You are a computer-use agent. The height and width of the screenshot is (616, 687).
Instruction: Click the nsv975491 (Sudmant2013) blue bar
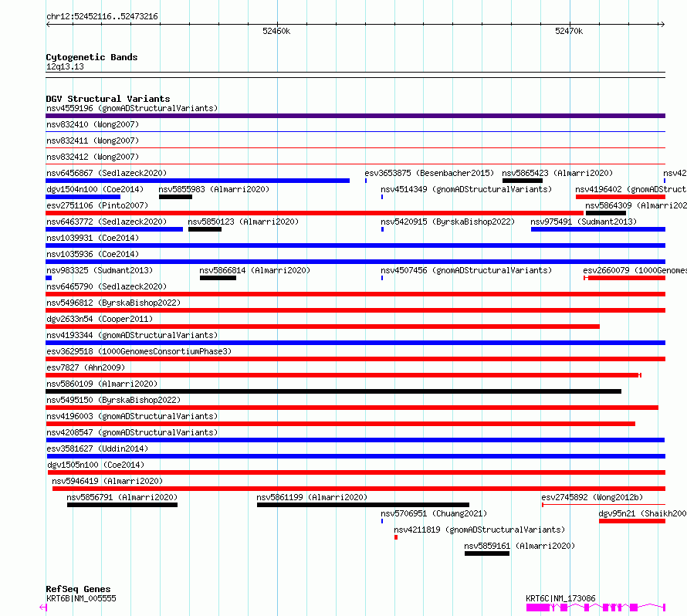click(x=598, y=229)
